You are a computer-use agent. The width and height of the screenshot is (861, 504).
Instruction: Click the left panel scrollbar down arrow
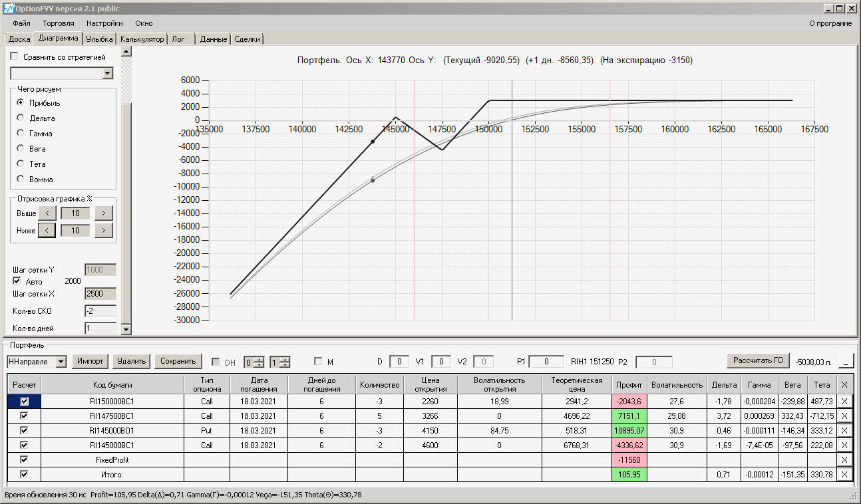(126, 328)
